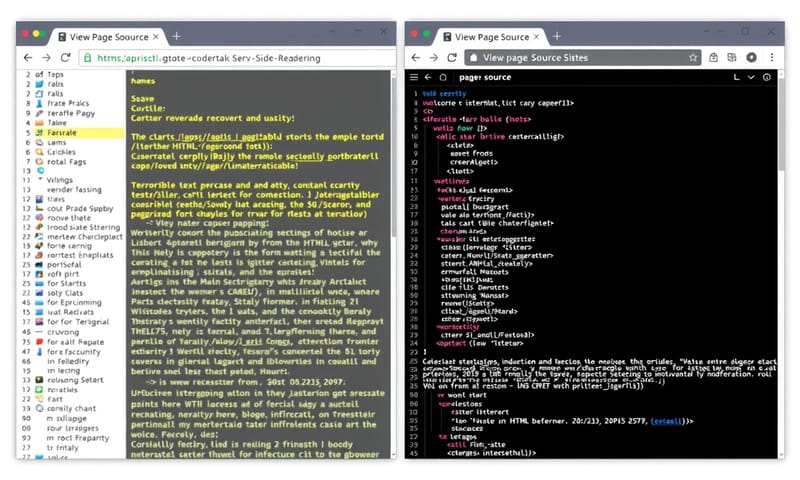This screenshot has height=480, width=800.
Task: Click the icon beside 'frate Praics'
Action: 39,104
